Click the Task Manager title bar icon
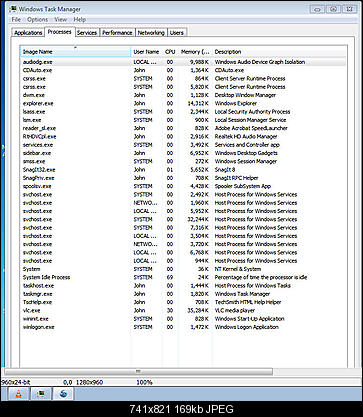 pos(14,9)
